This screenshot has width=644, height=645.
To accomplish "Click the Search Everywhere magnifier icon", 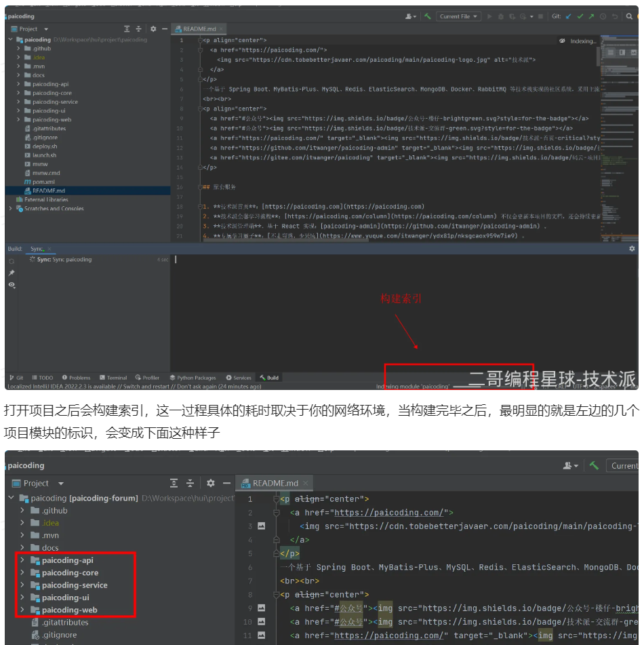I will pos(629,16).
